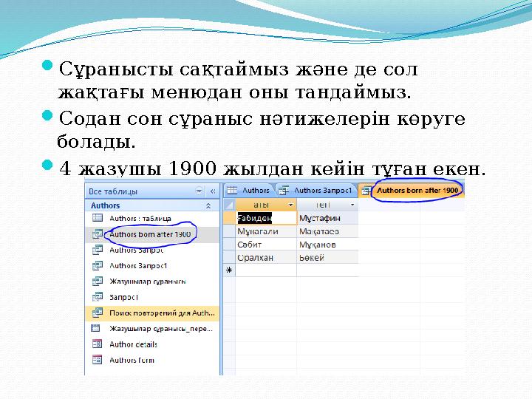The height and width of the screenshot is (399, 532).
Task: Click the empty 'тегі' cell in the new row
Action: 327,270
